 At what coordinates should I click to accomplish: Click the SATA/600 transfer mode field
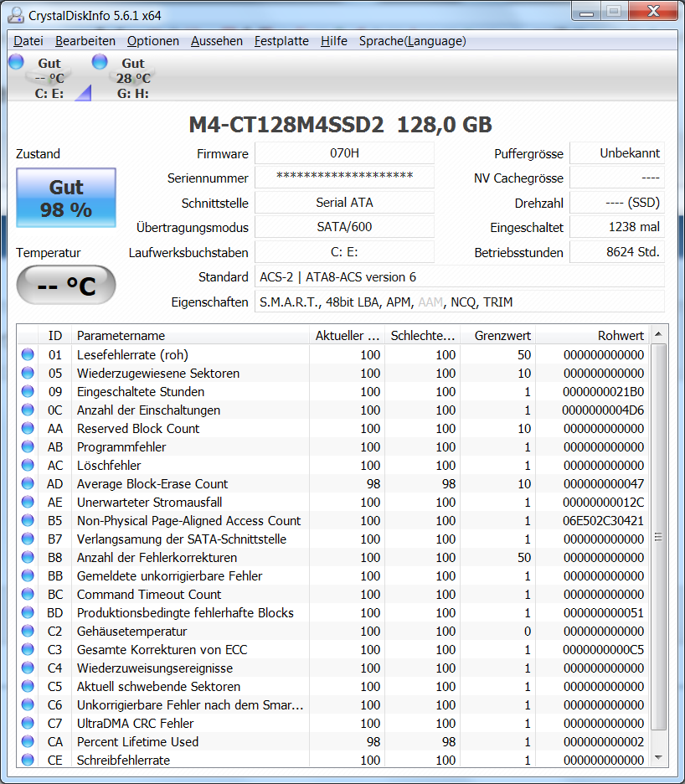344,227
